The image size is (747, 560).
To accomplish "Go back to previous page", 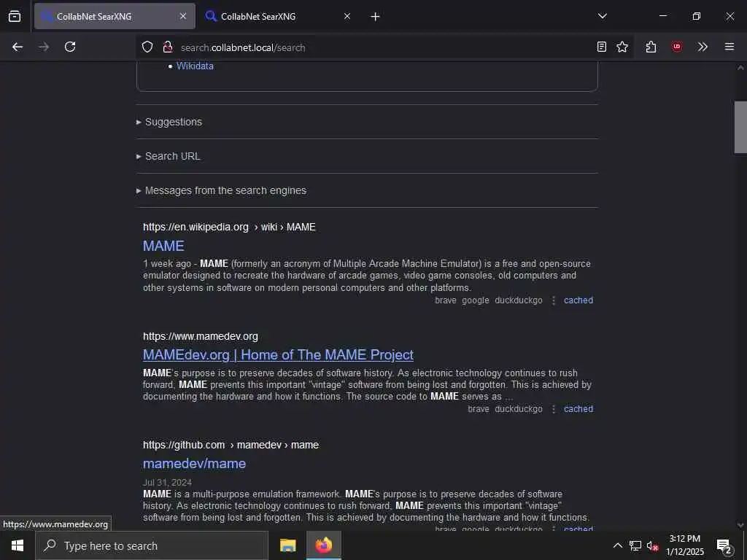I will 18,47.
